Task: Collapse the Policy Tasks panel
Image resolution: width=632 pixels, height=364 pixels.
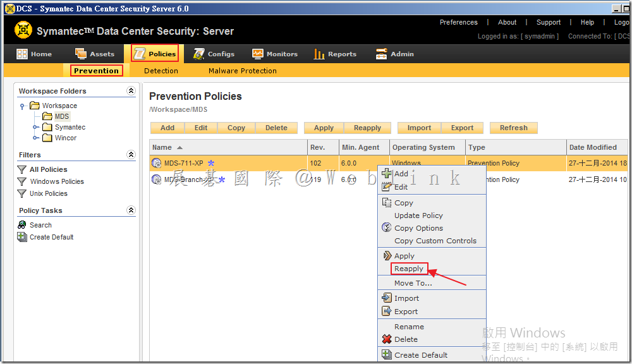Action: tap(131, 210)
